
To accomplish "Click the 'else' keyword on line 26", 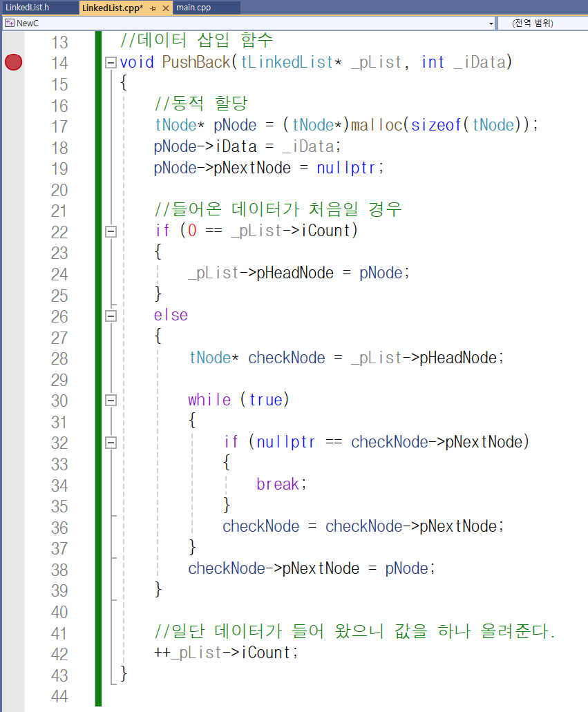I will [x=171, y=315].
